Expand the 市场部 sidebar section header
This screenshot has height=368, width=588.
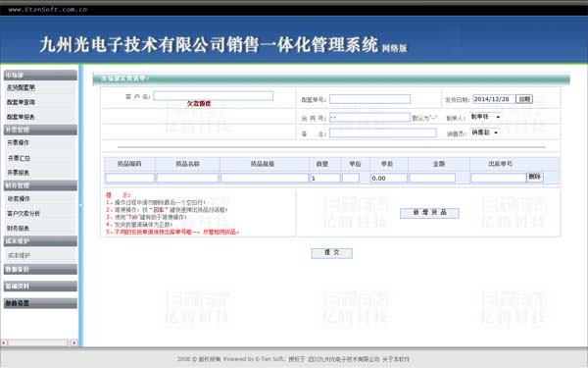40,76
